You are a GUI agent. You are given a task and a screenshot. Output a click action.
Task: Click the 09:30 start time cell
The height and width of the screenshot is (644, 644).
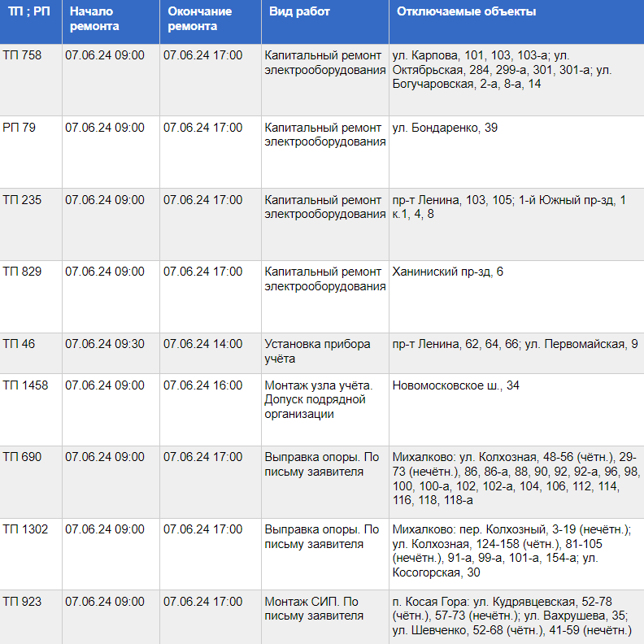[x=105, y=344]
